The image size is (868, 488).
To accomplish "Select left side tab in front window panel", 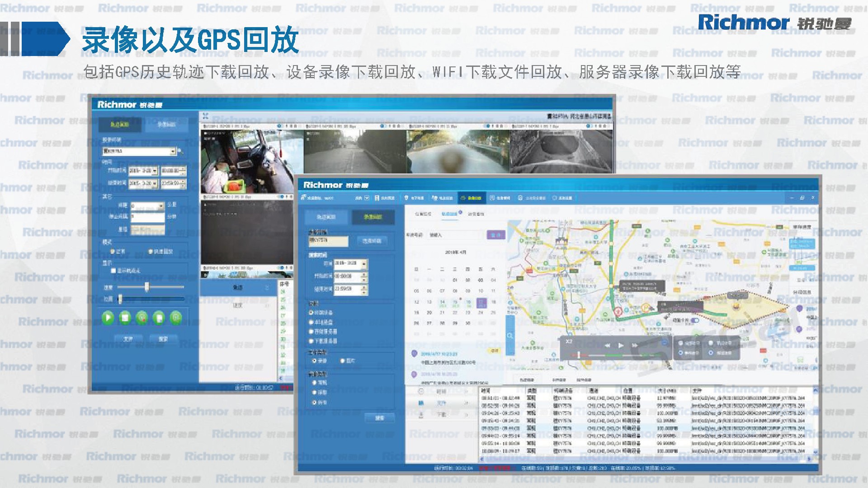I will (x=326, y=217).
